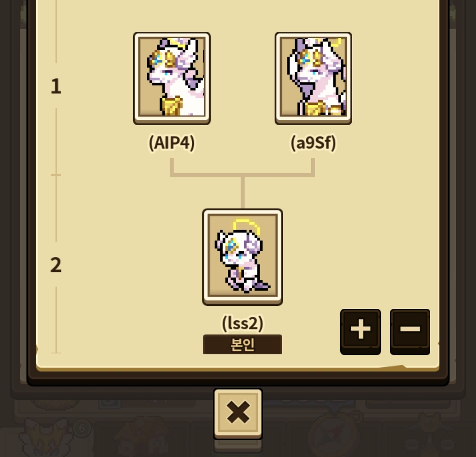Select parent dragon portrait a9Sf
The width and height of the screenshot is (476, 457).
click(313, 78)
